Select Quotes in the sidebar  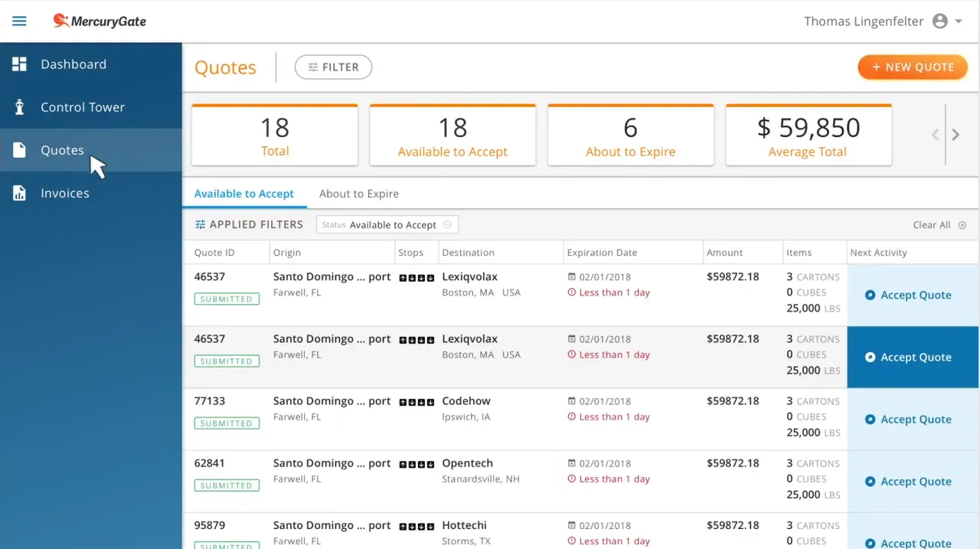tap(91, 150)
